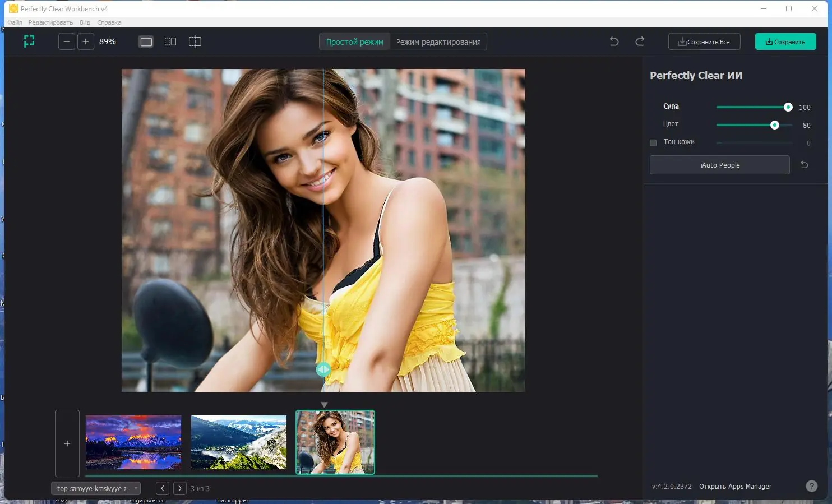Redo the last undone change
Screen dimensions: 832x504
[640, 41]
